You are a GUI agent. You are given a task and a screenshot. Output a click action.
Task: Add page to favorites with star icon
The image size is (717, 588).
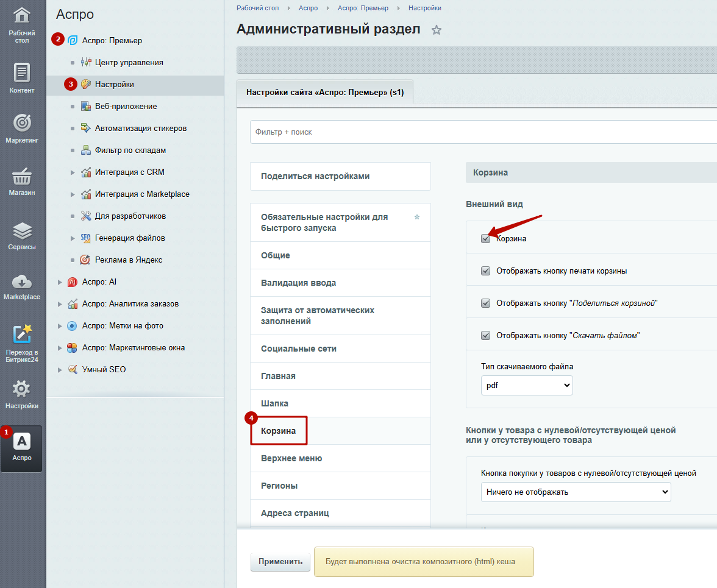[437, 30]
